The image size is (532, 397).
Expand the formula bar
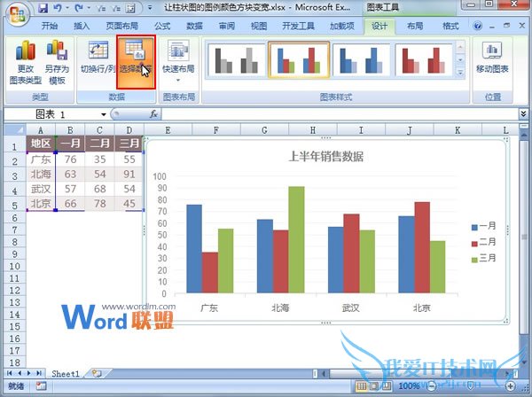click(523, 114)
